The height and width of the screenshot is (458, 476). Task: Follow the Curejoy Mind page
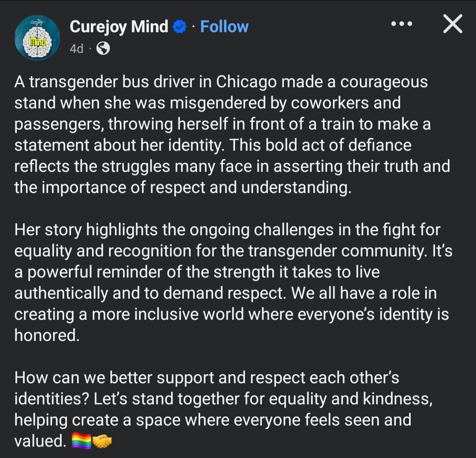click(224, 27)
